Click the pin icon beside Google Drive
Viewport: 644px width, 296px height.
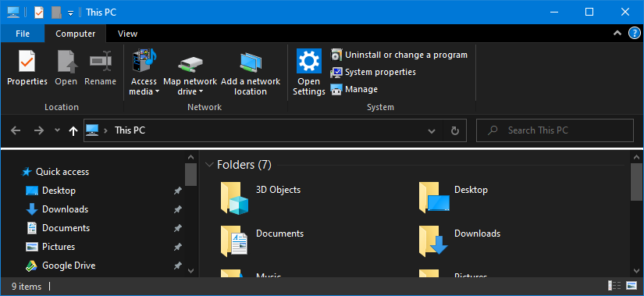coord(177,266)
